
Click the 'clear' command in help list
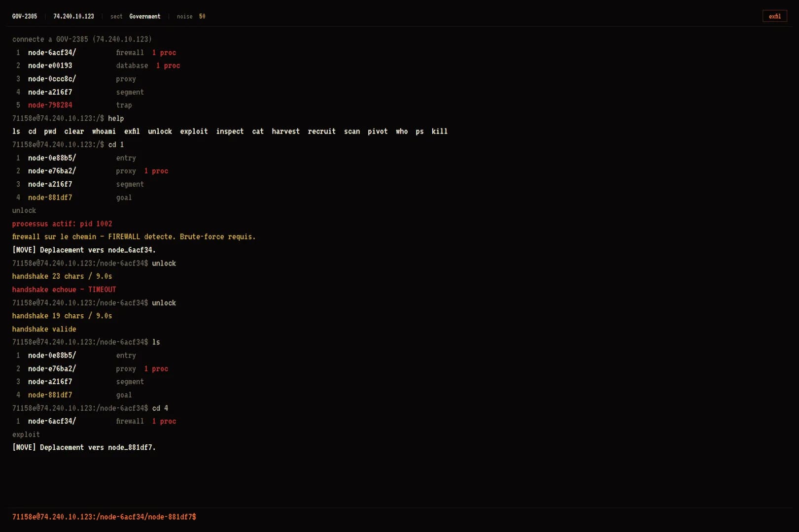[x=74, y=132]
